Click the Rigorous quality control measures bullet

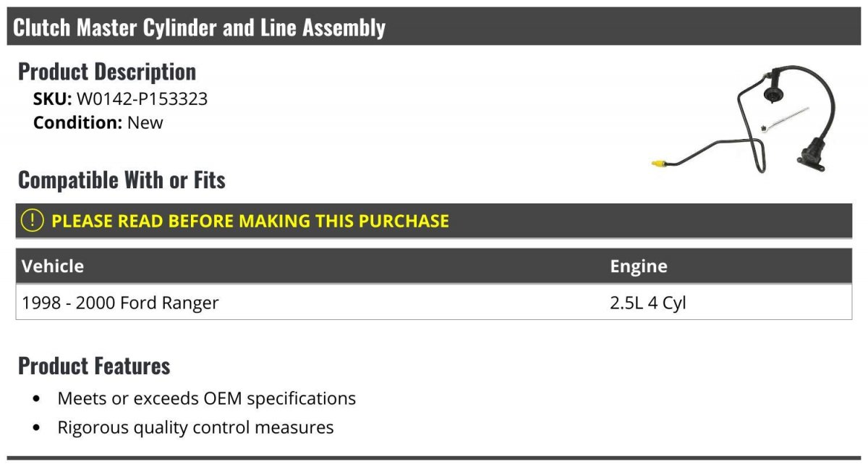195,427
